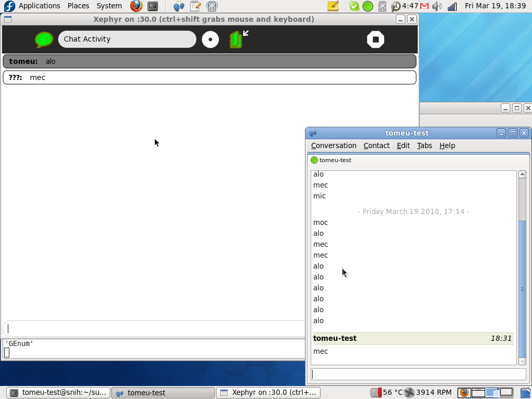Image resolution: width=532 pixels, height=399 pixels.
Task: Open the sticky notes applet
Action: click(x=333, y=6)
